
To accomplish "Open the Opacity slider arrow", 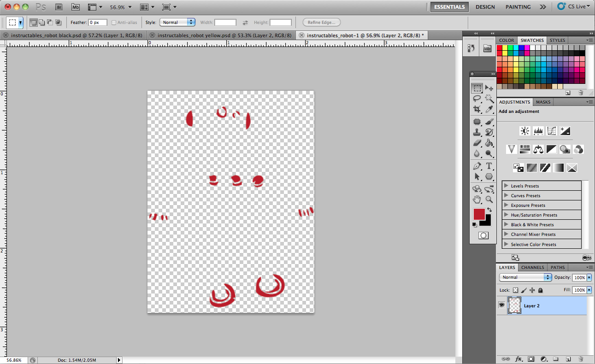I will [589, 277].
